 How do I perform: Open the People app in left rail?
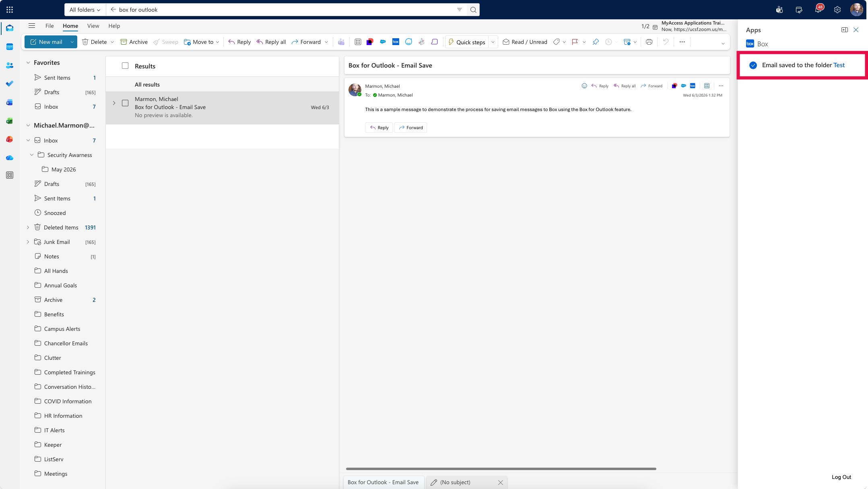tap(10, 65)
